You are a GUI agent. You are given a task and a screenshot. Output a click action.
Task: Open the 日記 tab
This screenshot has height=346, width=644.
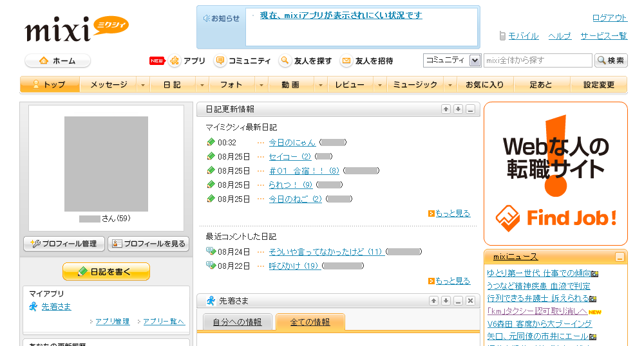click(173, 84)
